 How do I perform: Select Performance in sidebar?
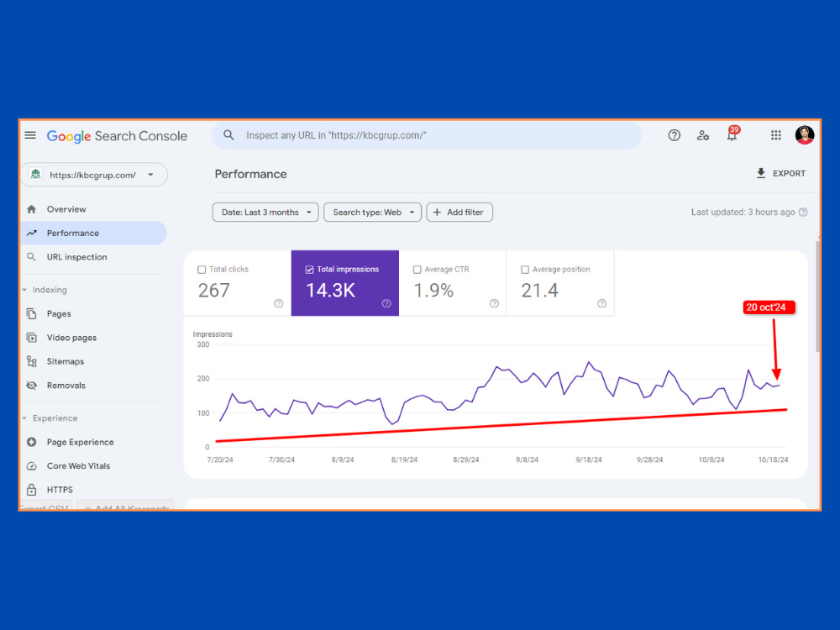pyautogui.click(x=94, y=233)
